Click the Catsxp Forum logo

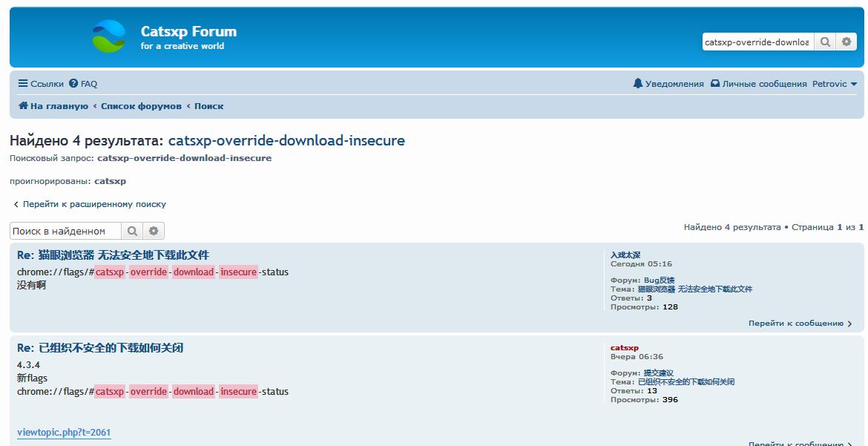pos(108,36)
